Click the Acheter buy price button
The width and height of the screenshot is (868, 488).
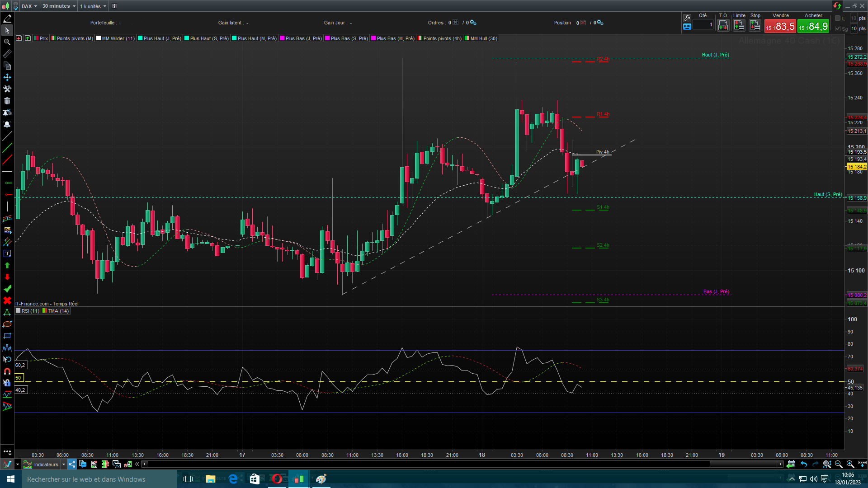[813, 26]
